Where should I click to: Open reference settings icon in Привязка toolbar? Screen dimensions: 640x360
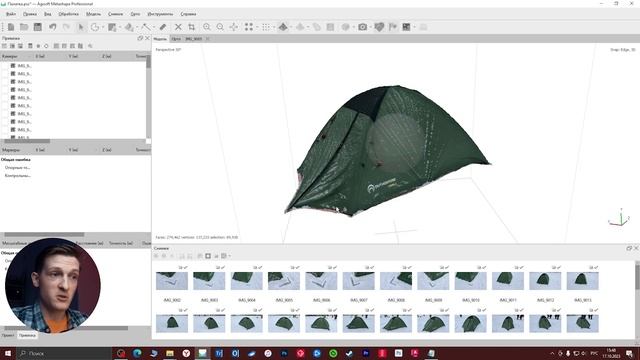tap(90, 46)
